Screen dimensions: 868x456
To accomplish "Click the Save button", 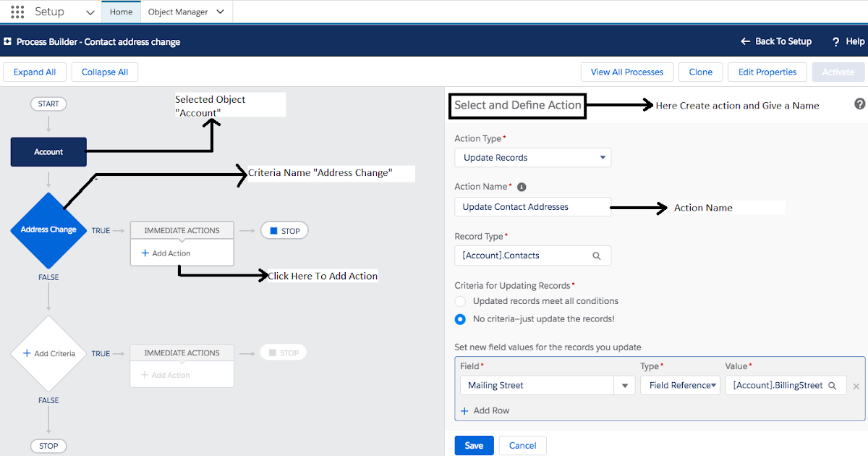I will pos(474,445).
